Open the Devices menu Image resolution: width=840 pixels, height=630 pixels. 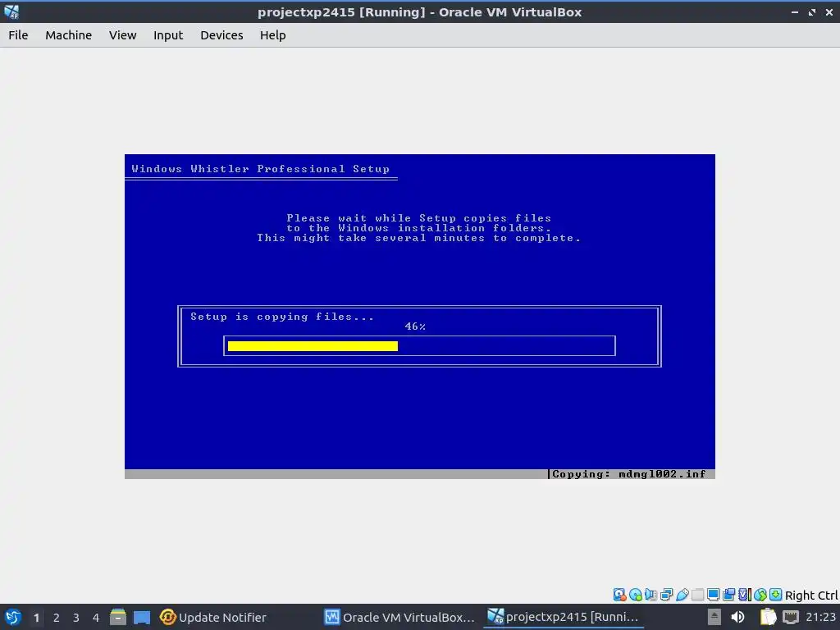221,34
